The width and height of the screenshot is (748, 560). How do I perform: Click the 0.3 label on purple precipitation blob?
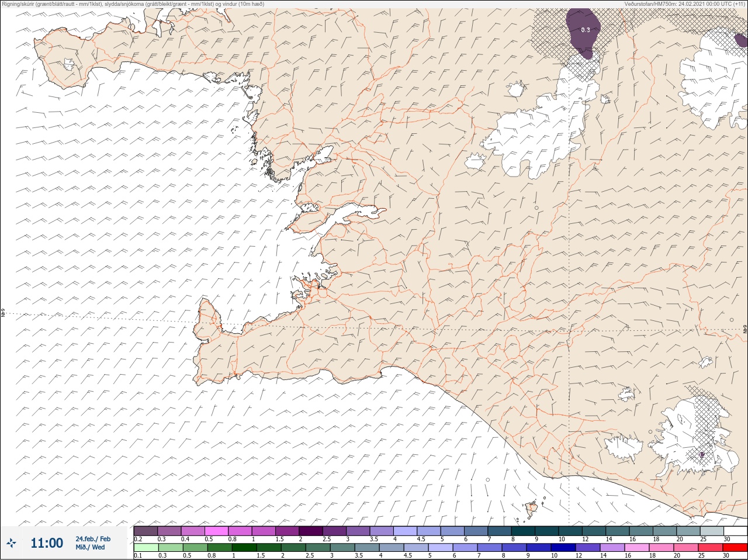[x=586, y=29]
